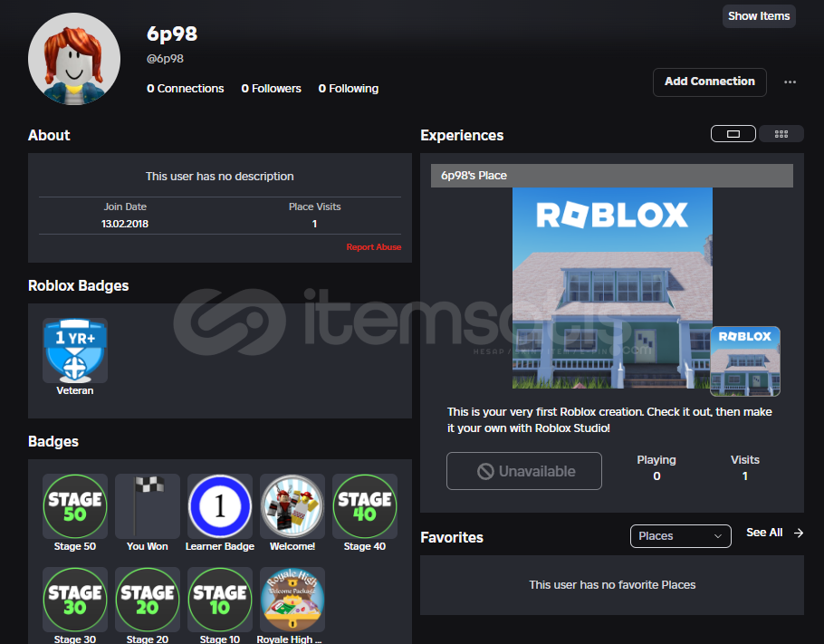Open the 6p98 profile avatar picture
This screenshot has height=644, width=824.
click(x=74, y=59)
